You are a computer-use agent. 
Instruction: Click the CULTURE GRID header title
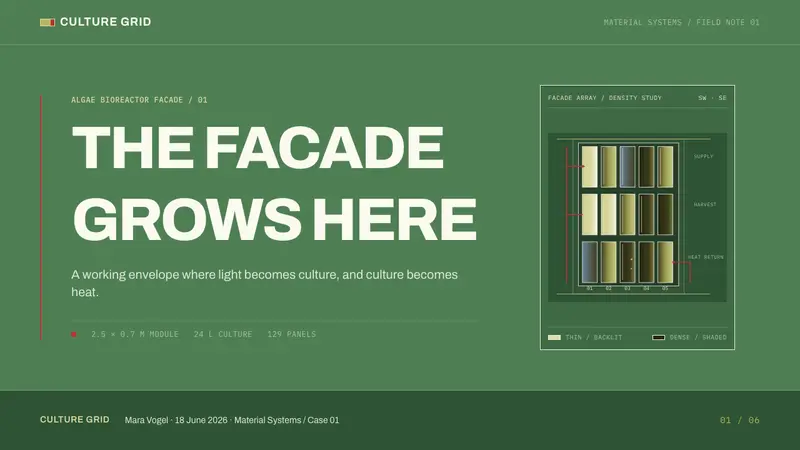[x=106, y=22]
